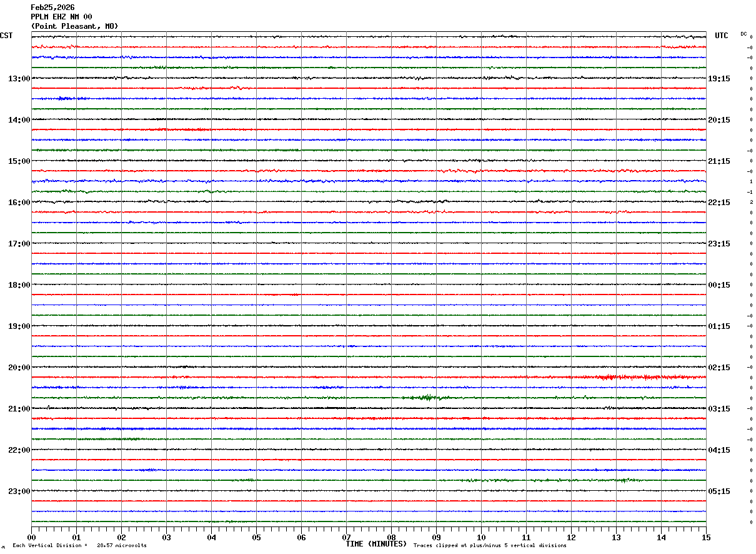Select the 20:00 CST time label
The height and width of the screenshot is (554, 756).
tap(19, 368)
